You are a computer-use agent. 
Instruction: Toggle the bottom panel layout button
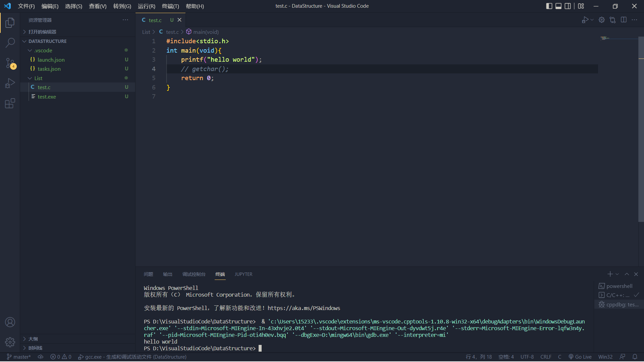click(x=558, y=6)
